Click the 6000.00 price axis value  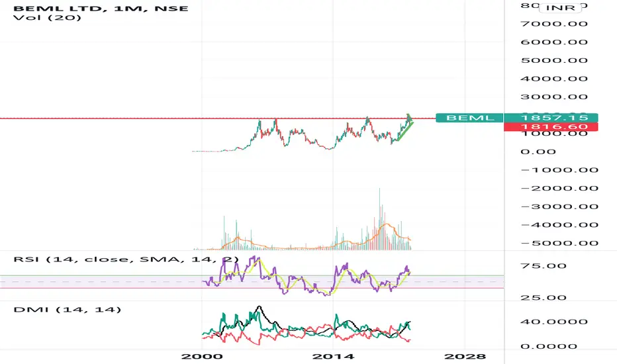coord(554,42)
